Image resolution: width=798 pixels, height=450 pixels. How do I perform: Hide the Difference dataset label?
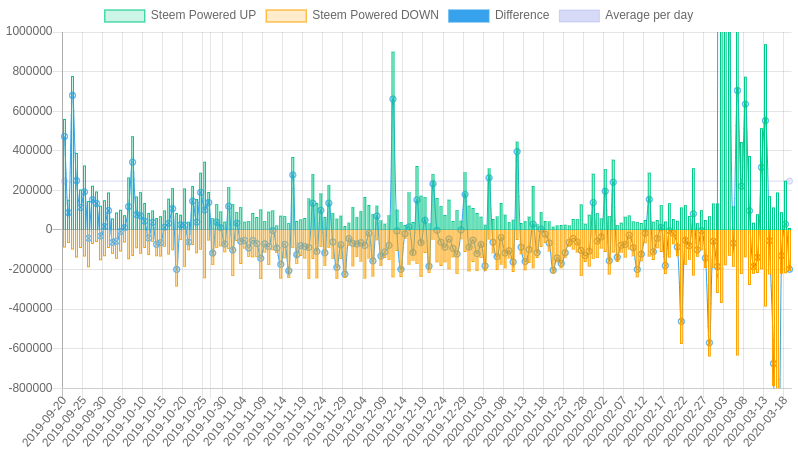522,15
